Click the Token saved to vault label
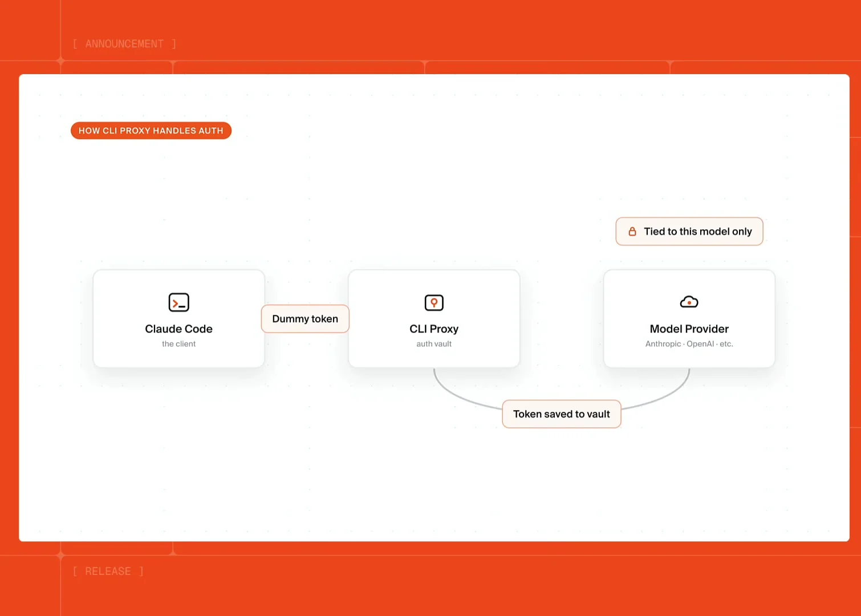Screen dimensions: 861x616 (x=562, y=414)
